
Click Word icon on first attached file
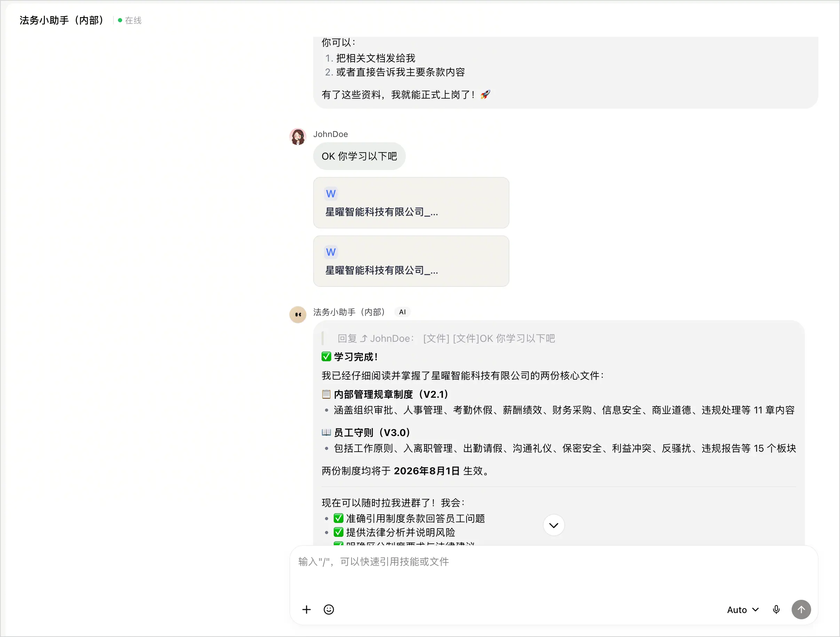pyautogui.click(x=331, y=194)
